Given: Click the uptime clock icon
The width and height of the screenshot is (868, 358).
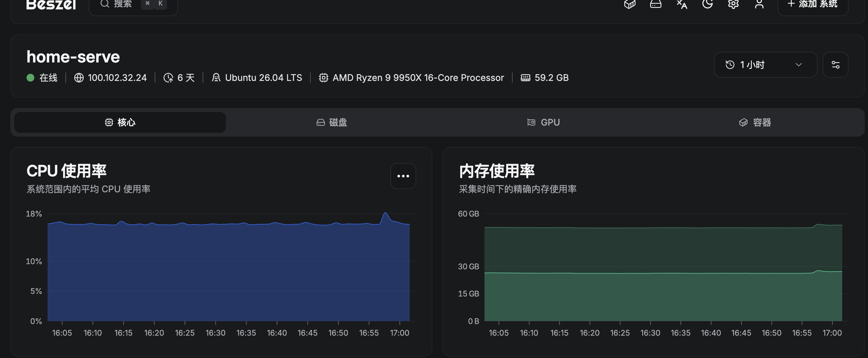Looking at the screenshot, I should pos(168,78).
